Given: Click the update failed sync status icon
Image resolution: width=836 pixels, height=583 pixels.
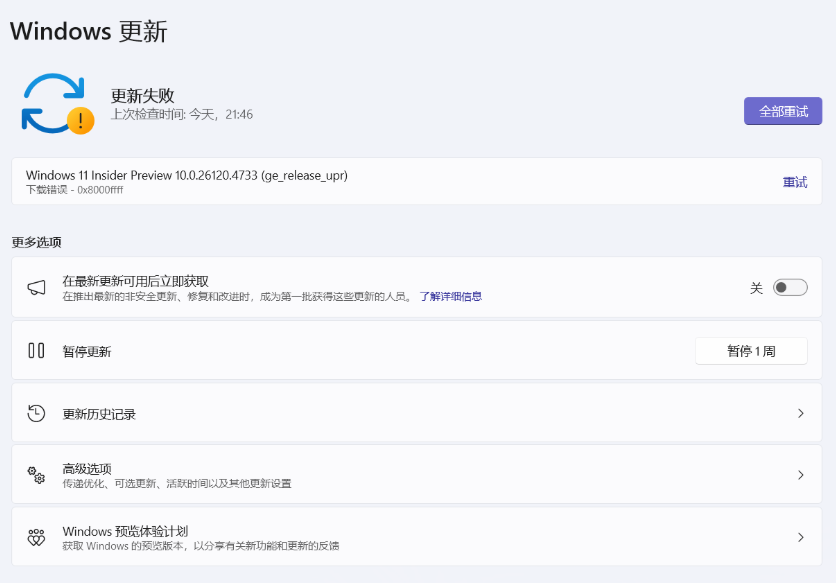Looking at the screenshot, I should click(x=58, y=103).
